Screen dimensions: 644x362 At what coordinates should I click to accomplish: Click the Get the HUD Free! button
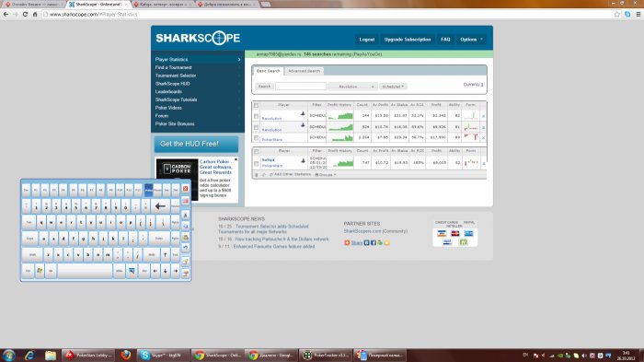tap(196, 144)
